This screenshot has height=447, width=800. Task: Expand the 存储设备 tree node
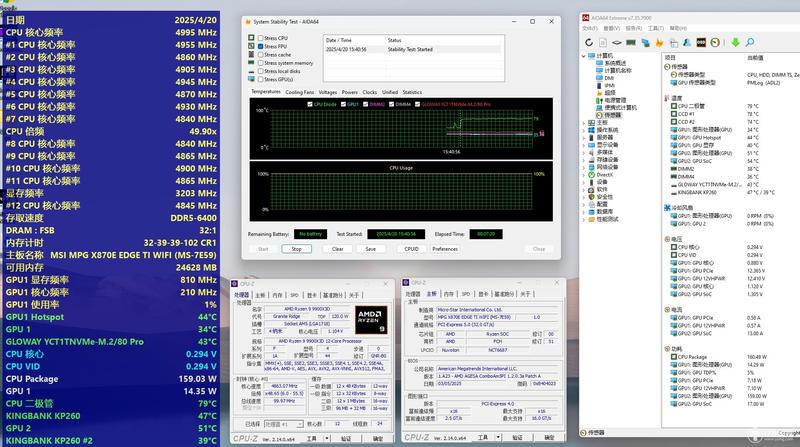[584, 160]
